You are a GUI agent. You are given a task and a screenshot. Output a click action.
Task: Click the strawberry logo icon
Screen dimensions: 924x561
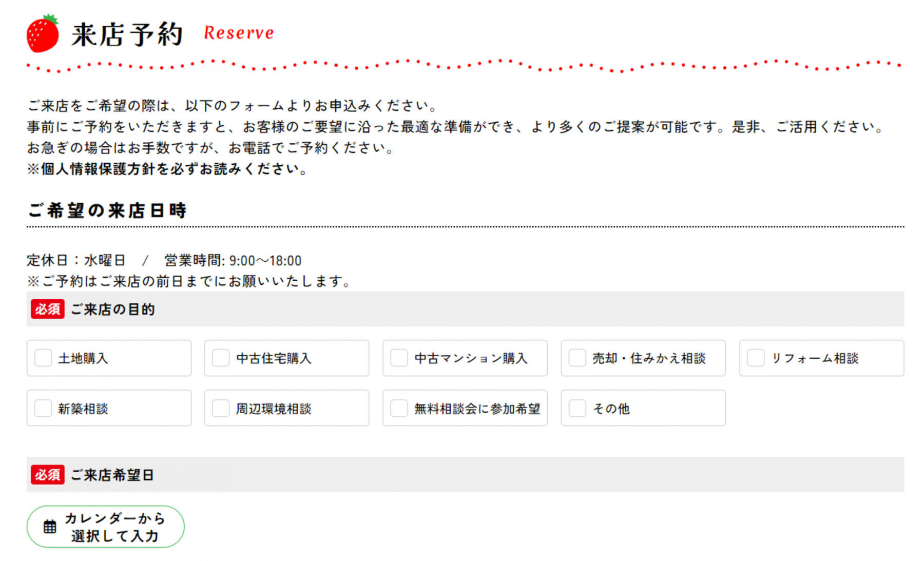click(x=43, y=34)
